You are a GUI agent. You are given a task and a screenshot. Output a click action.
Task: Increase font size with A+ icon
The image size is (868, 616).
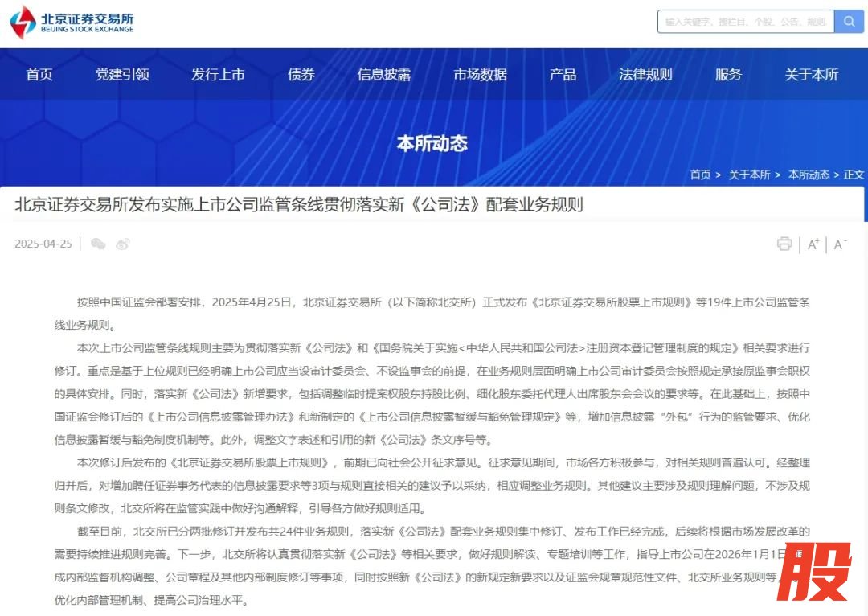[x=813, y=244]
